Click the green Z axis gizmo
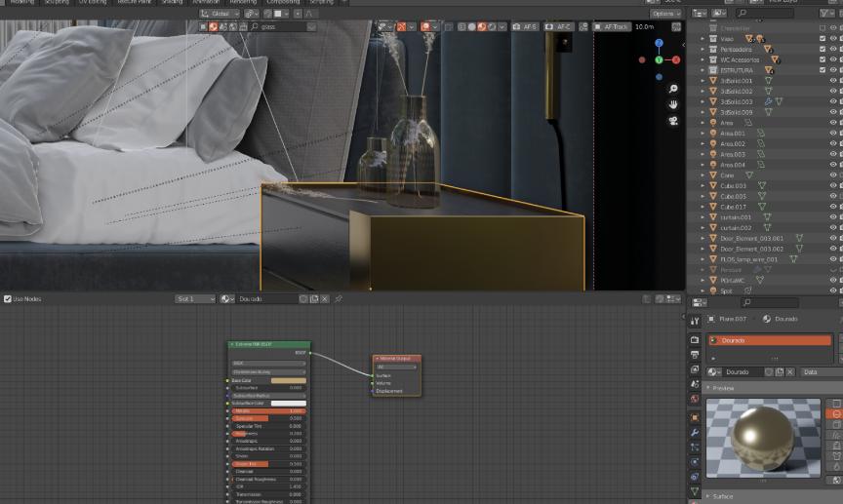 pyautogui.click(x=659, y=60)
